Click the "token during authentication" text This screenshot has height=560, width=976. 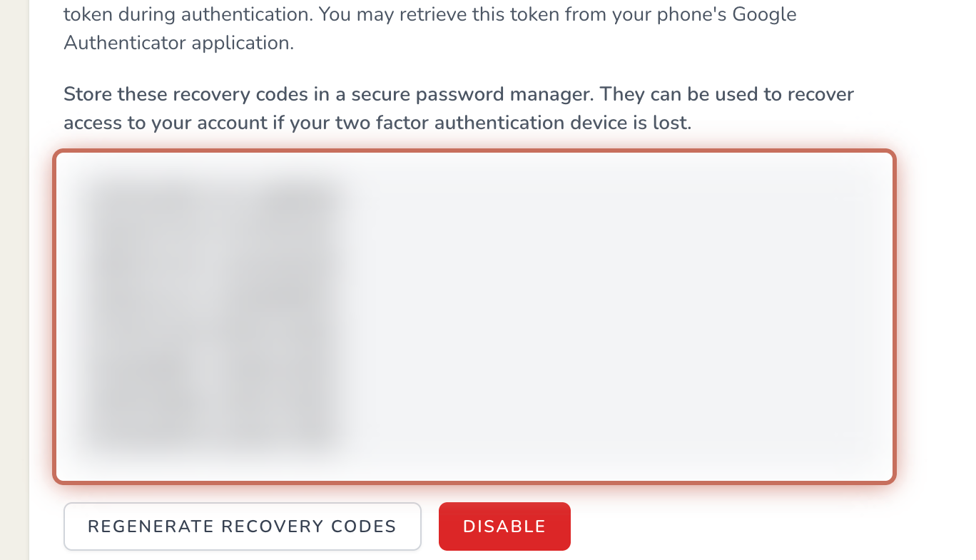(x=186, y=14)
